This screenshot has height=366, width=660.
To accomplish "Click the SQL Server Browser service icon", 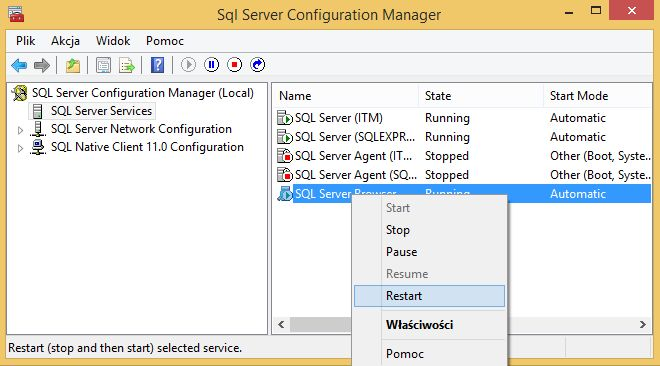I will tap(285, 194).
